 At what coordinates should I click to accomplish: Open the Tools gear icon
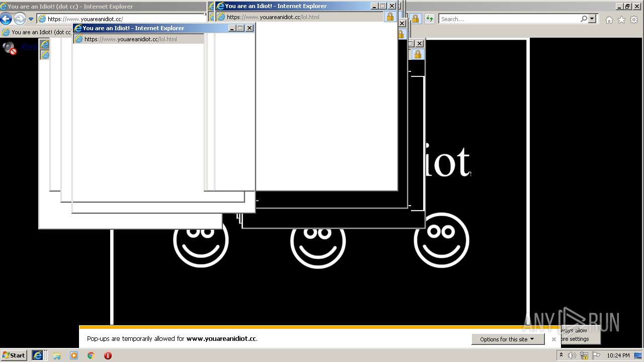click(634, 20)
